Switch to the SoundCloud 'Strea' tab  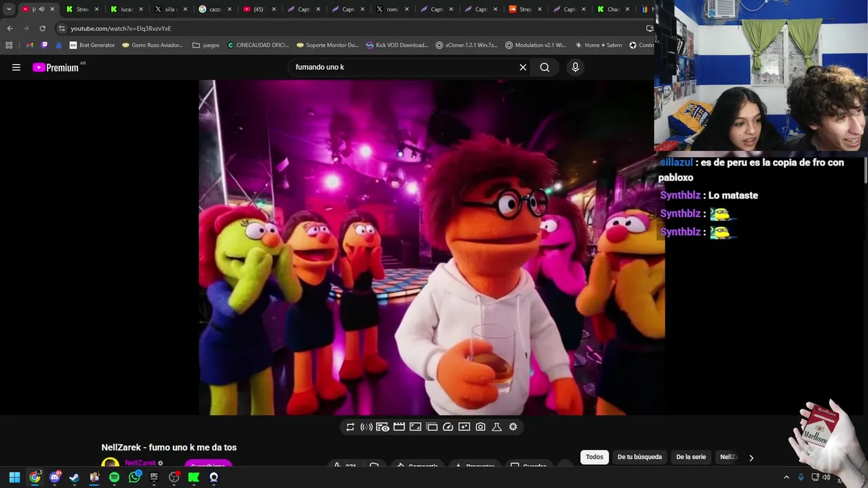pos(525,9)
